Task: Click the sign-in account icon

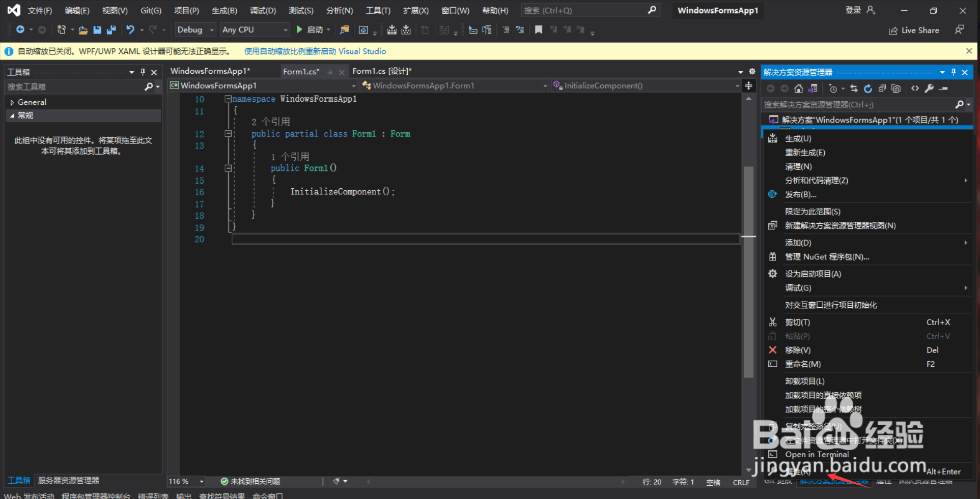Action: click(x=871, y=10)
